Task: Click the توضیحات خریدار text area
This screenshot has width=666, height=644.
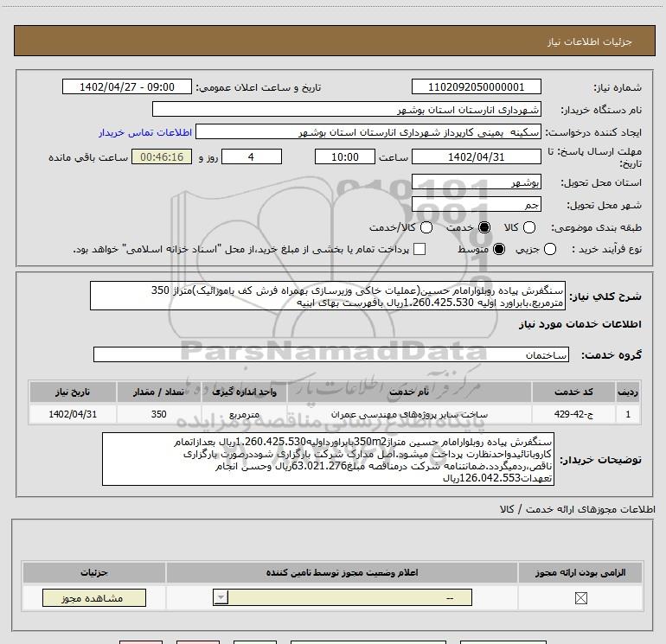Action: (328, 459)
